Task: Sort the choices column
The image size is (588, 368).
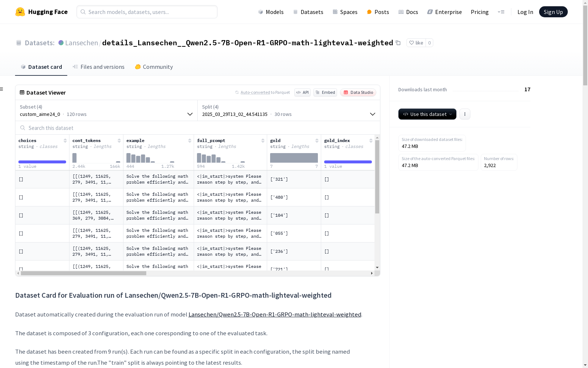Action: 65,141
